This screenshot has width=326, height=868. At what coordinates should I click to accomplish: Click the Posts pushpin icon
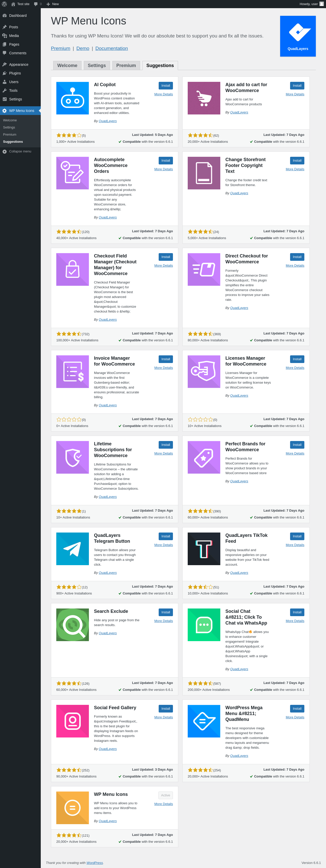[x=4, y=27]
